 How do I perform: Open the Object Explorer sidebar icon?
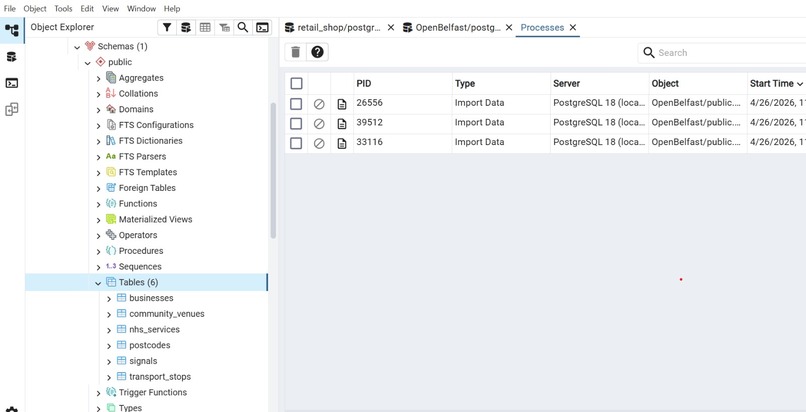pyautogui.click(x=12, y=30)
